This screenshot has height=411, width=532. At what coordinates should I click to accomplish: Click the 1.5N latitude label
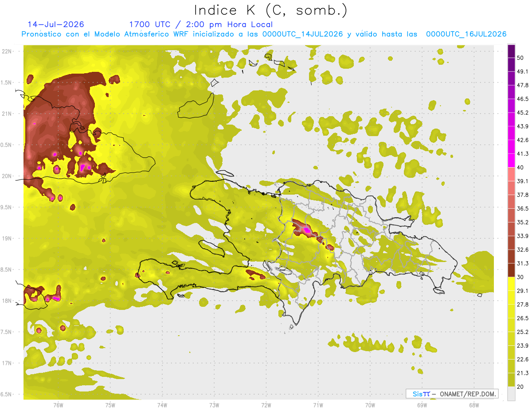(x=6, y=82)
